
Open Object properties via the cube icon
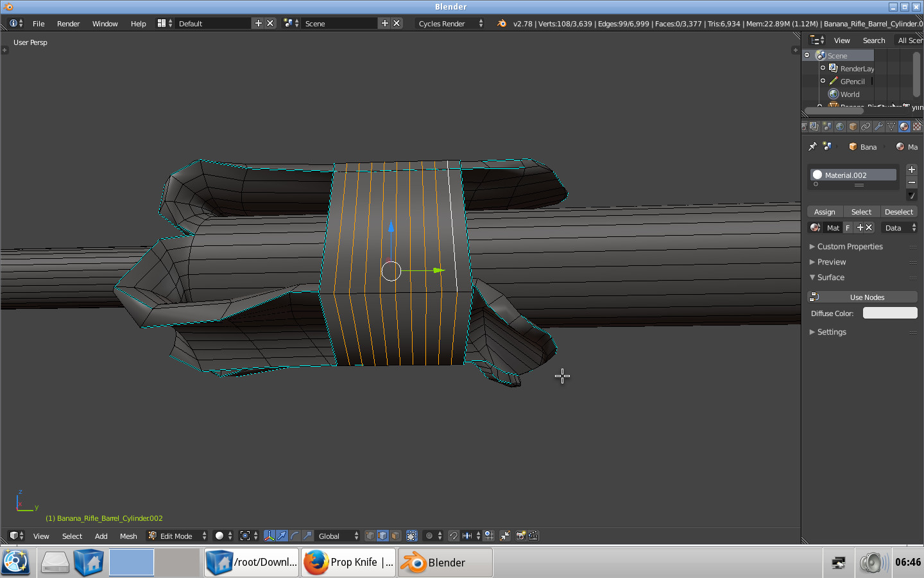852,127
